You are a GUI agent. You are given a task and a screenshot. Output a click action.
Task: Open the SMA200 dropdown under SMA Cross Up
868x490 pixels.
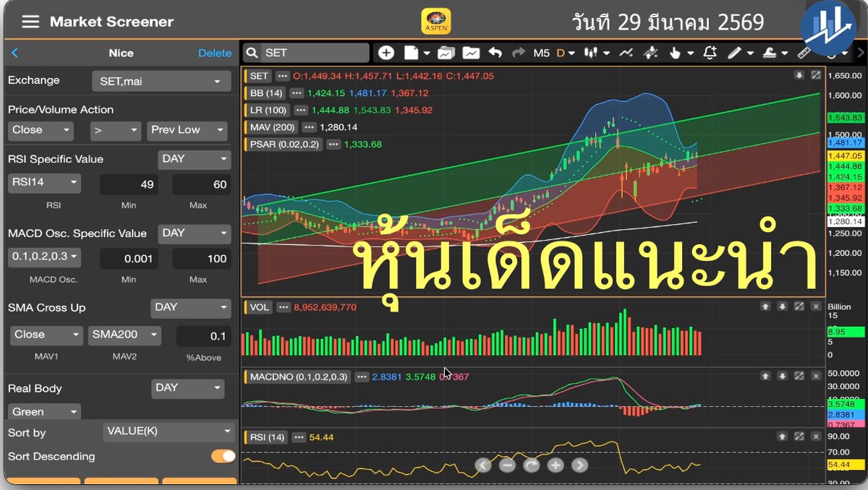(x=124, y=335)
